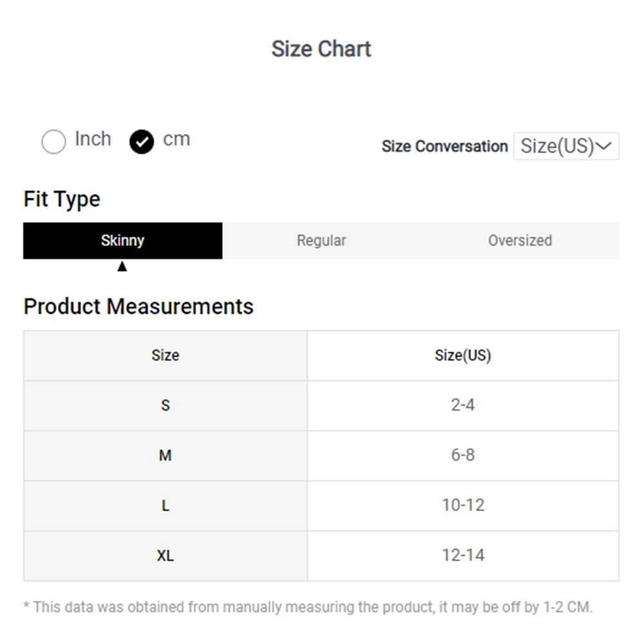Toggle the checked cm unit option

pos(142,142)
